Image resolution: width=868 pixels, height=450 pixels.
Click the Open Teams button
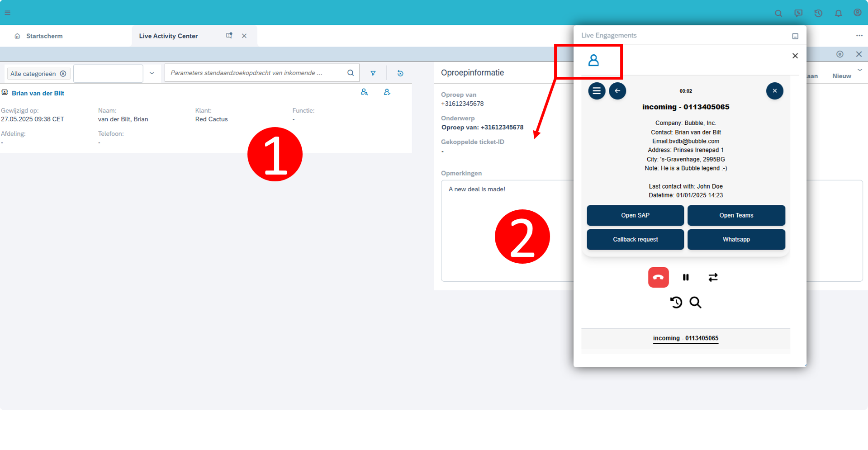(736, 215)
